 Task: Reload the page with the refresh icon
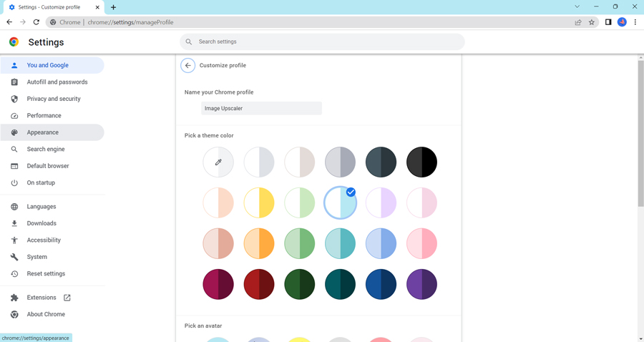click(x=36, y=22)
